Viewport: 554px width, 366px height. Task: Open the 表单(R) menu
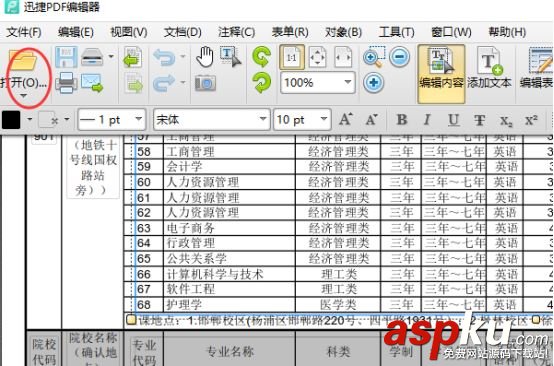(290, 33)
